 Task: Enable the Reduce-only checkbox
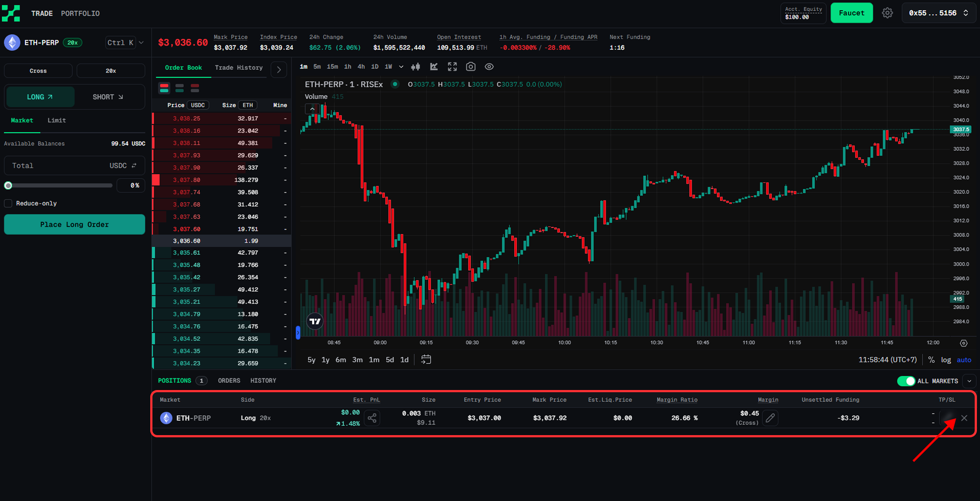(8, 203)
